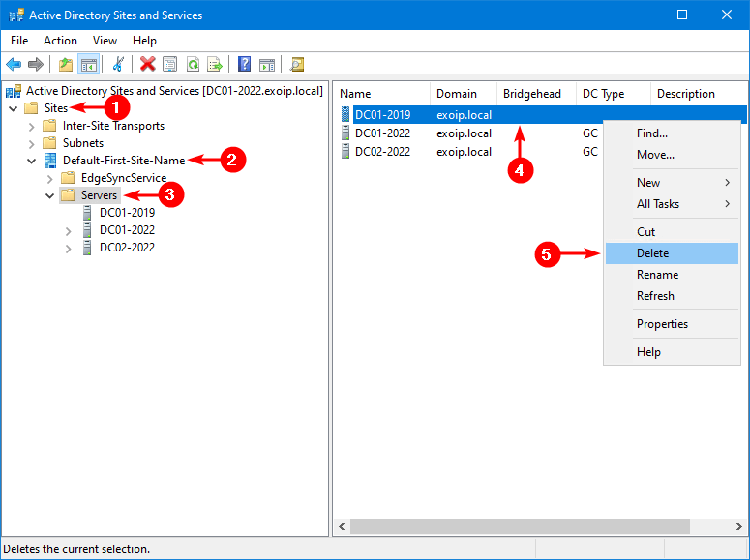Viewport: 750px width, 560px height.
Task: Click the Back arrow toolbar icon
Action: [x=14, y=64]
